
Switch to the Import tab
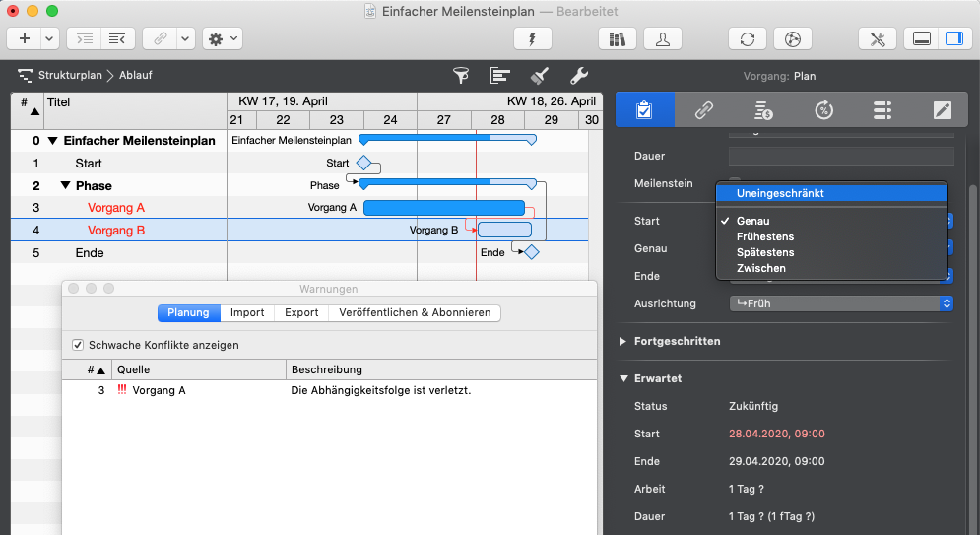coord(247,313)
